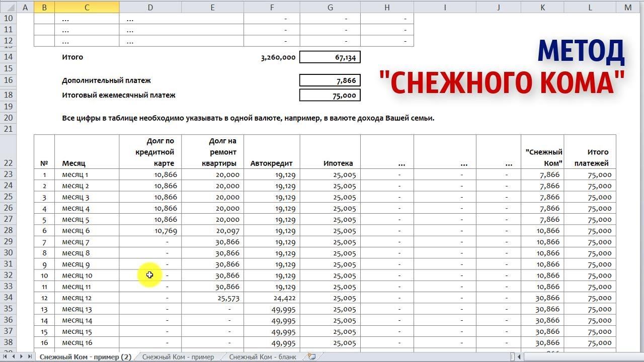This screenshot has height=362, width=644.
Task: Select row 34 header
Action: pos(8,298)
